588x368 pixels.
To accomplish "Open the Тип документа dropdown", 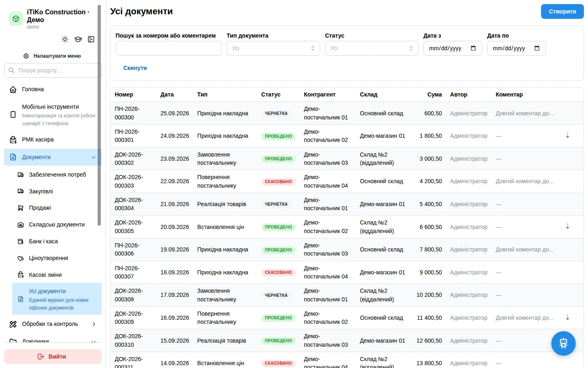I will 273,48.
